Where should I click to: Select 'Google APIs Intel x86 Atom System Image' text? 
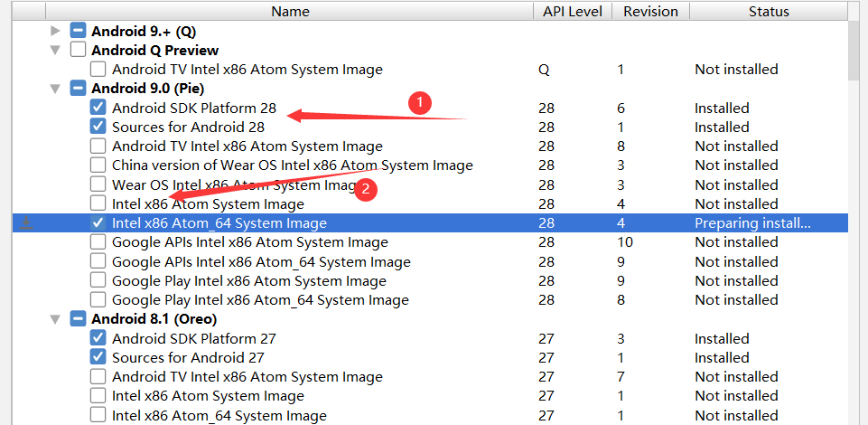coord(249,242)
